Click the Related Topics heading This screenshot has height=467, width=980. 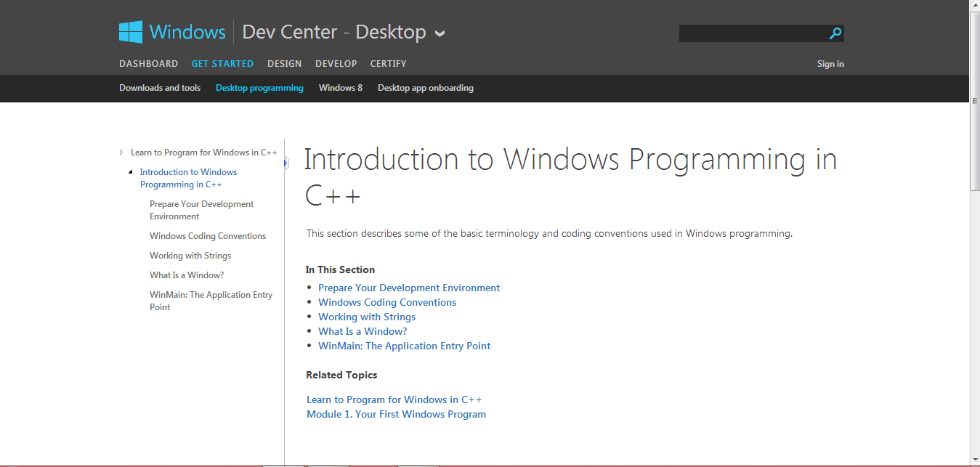(341, 375)
